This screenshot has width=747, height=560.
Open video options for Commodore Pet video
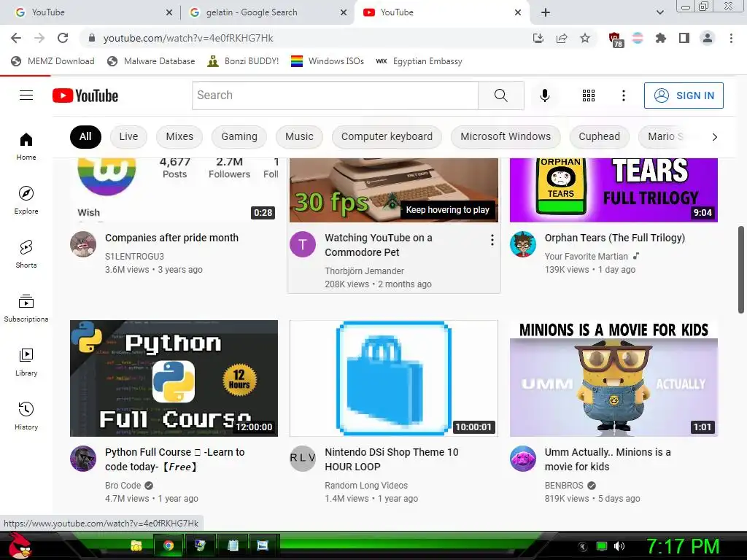tap(492, 240)
